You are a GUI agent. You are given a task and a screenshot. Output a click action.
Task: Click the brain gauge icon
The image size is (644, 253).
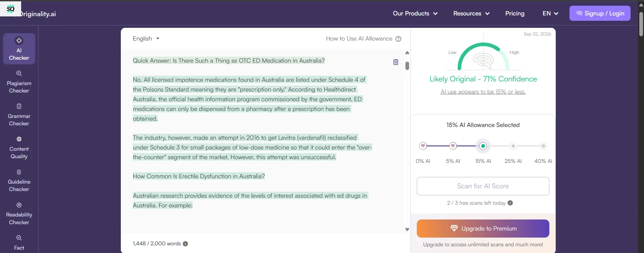pos(483,61)
